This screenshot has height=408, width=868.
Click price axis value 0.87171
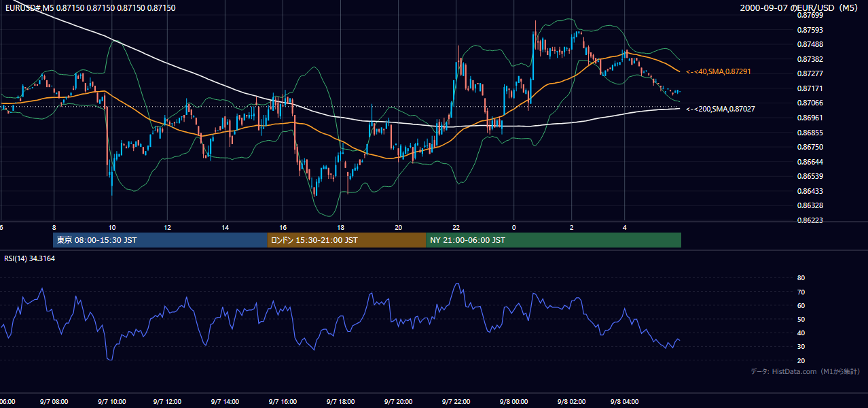[x=810, y=88]
